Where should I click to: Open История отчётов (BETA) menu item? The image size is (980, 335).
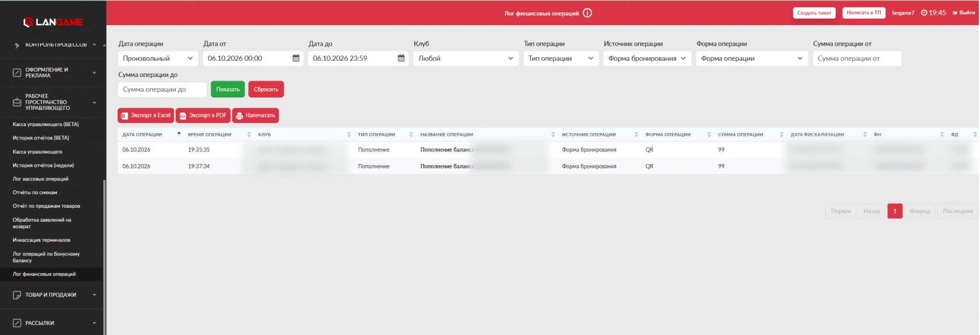coord(41,138)
